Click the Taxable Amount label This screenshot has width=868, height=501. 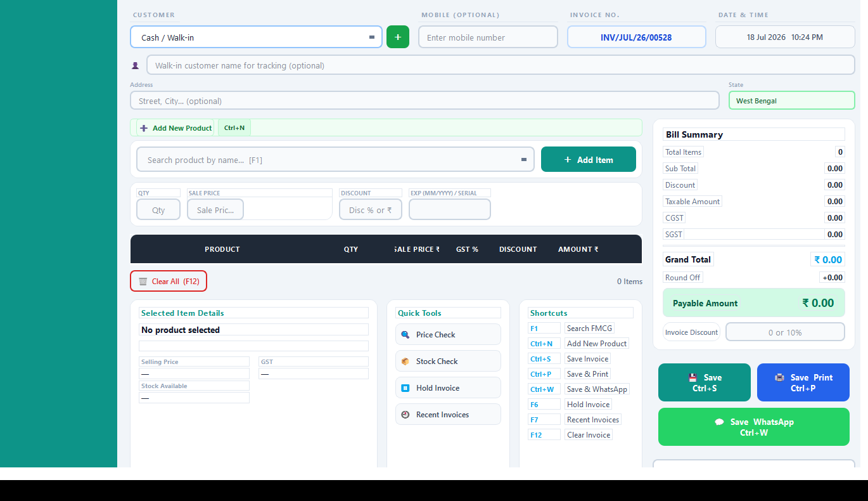coord(692,202)
